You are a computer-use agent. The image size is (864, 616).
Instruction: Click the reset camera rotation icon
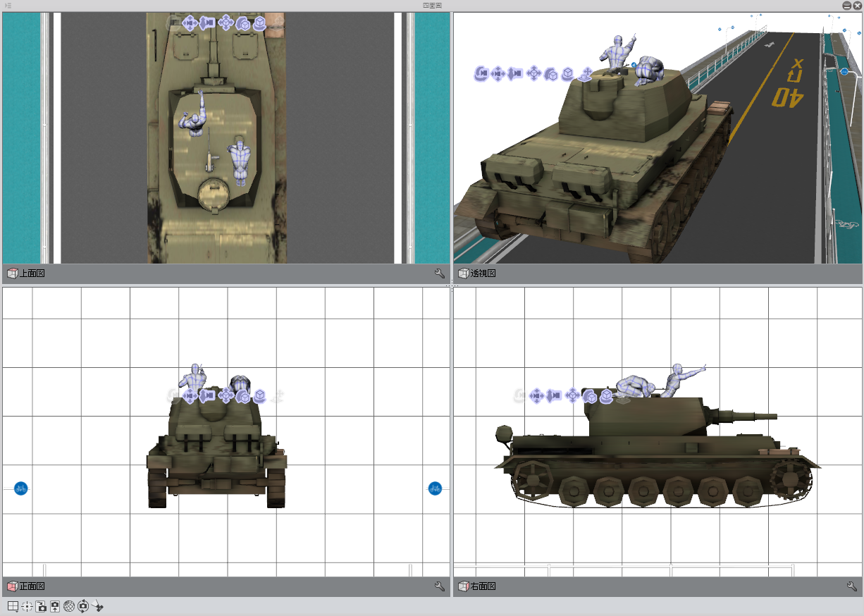click(83, 606)
